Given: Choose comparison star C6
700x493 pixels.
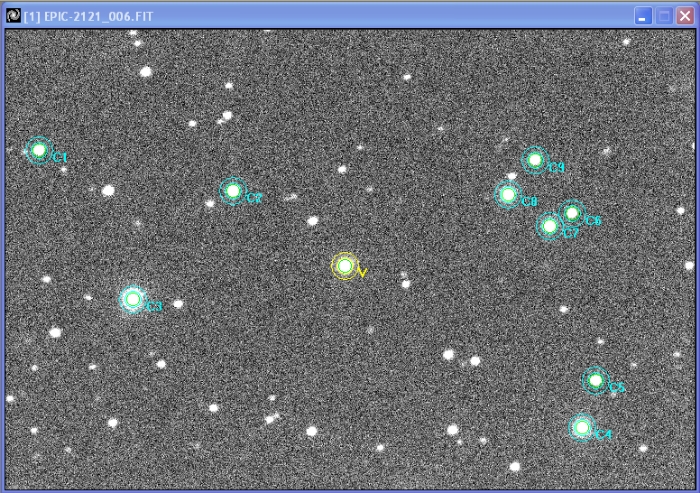Looking at the screenshot, I should tap(571, 213).
